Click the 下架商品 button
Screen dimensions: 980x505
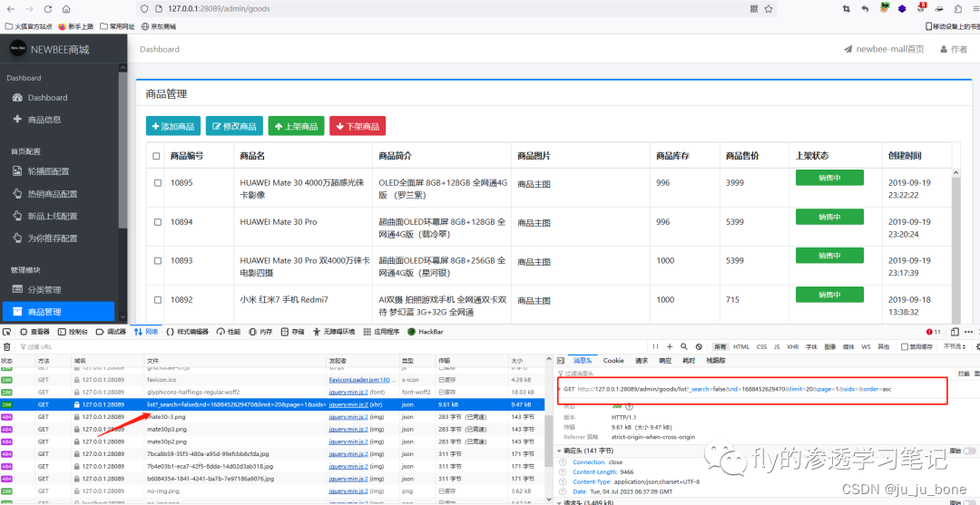[x=358, y=126]
